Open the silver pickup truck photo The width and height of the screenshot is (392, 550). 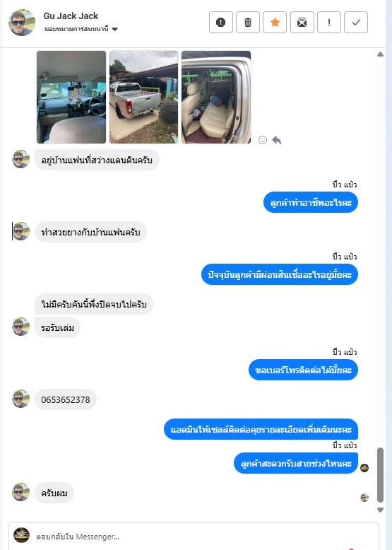click(x=143, y=97)
